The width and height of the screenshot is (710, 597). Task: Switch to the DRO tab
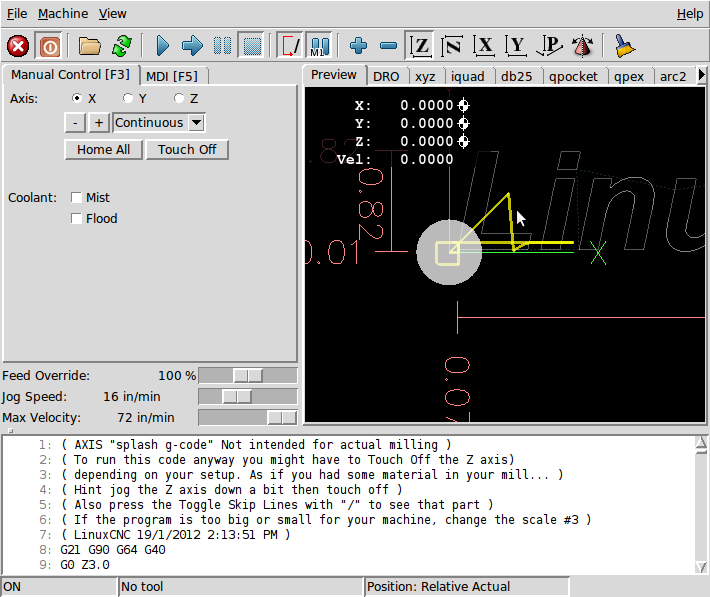pos(385,76)
